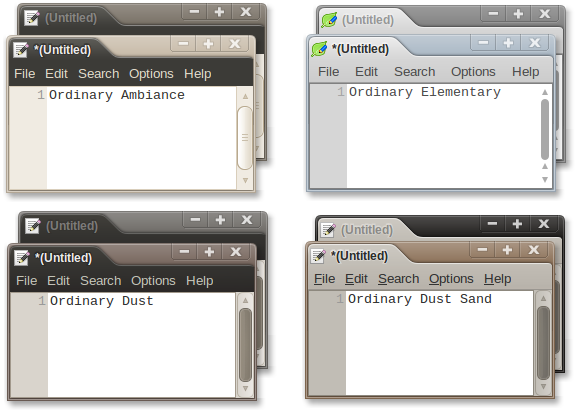Open Help menu in the Ordinary Dust editor window
Image resolution: width=580 pixels, height=415 pixels.
point(200,281)
